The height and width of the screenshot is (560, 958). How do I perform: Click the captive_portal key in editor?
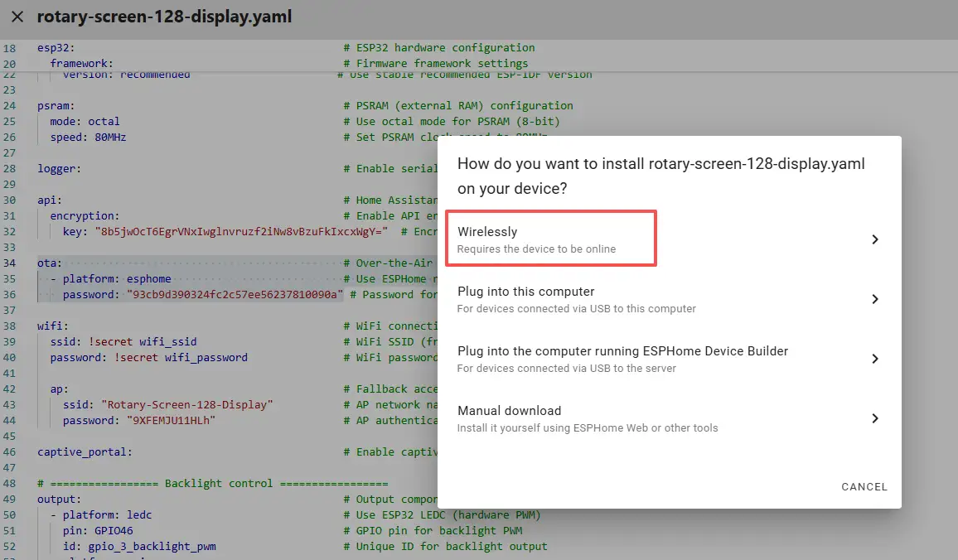point(83,451)
